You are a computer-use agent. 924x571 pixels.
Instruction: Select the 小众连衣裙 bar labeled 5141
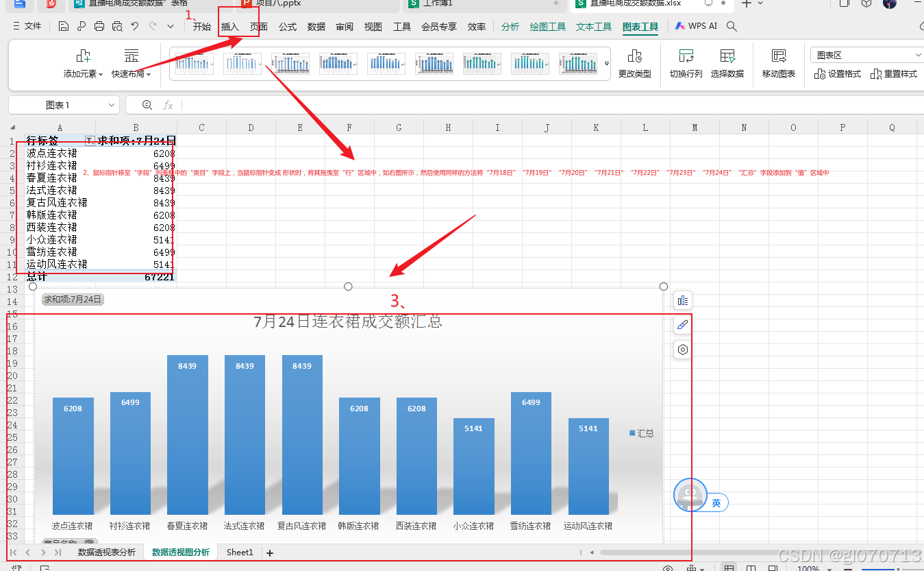pyautogui.click(x=473, y=466)
